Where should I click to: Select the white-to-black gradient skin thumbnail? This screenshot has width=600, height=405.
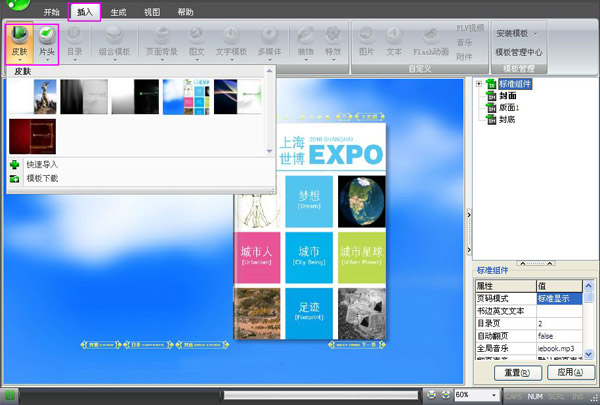pos(135,97)
